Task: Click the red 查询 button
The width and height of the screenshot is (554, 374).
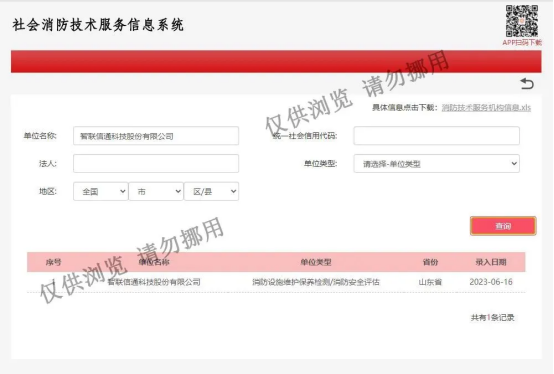Action: (503, 226)
